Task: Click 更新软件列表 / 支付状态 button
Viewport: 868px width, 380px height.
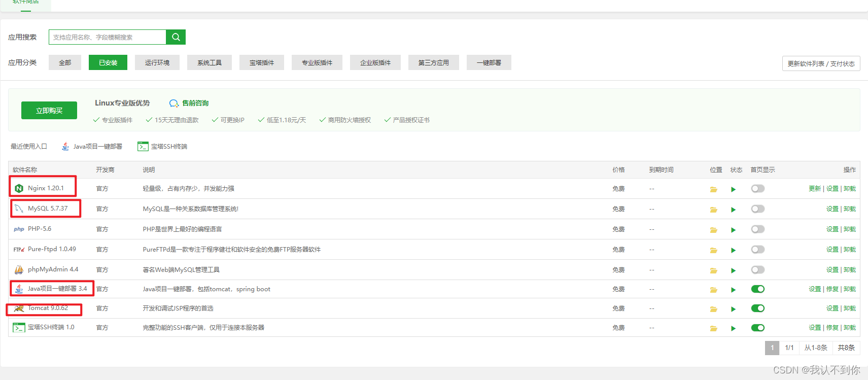Action: 821,63
